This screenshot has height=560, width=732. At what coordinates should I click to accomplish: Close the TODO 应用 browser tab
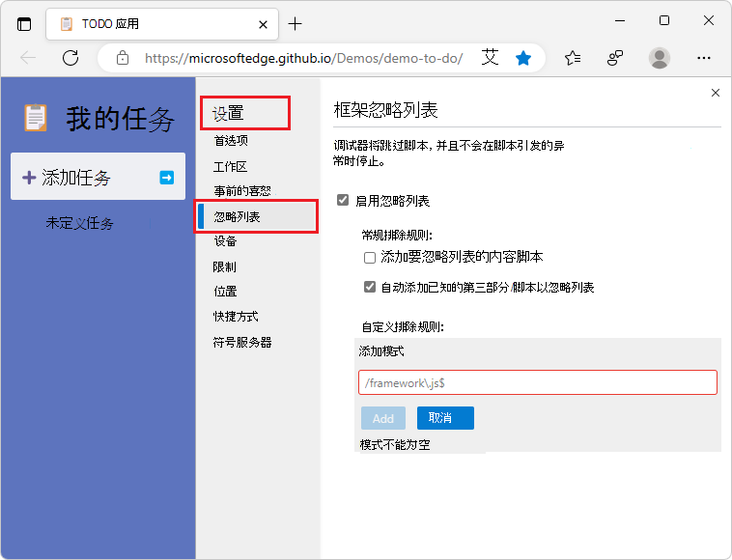(263, 24)
